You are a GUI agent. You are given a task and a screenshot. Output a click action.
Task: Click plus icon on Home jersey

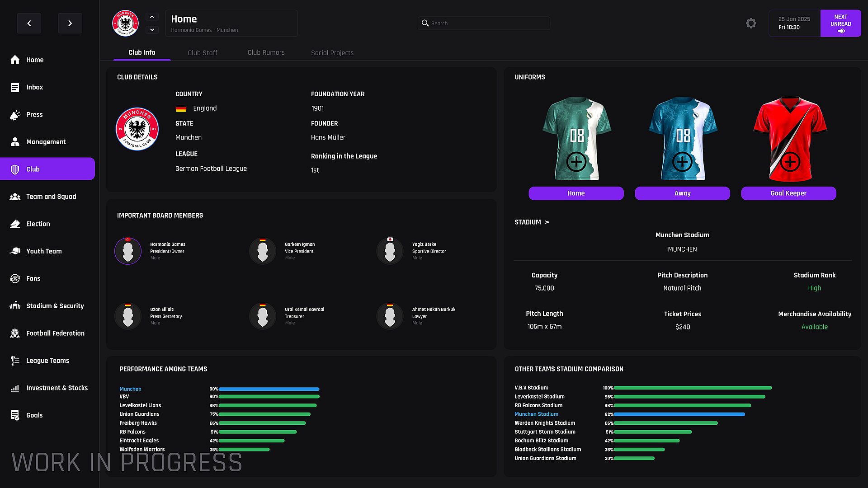pos(576,162)
